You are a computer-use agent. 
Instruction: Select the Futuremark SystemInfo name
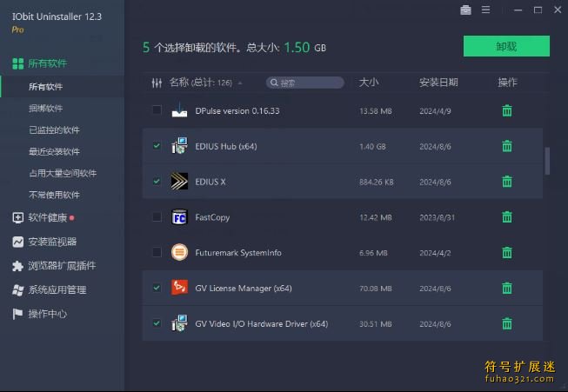point(238,253)
